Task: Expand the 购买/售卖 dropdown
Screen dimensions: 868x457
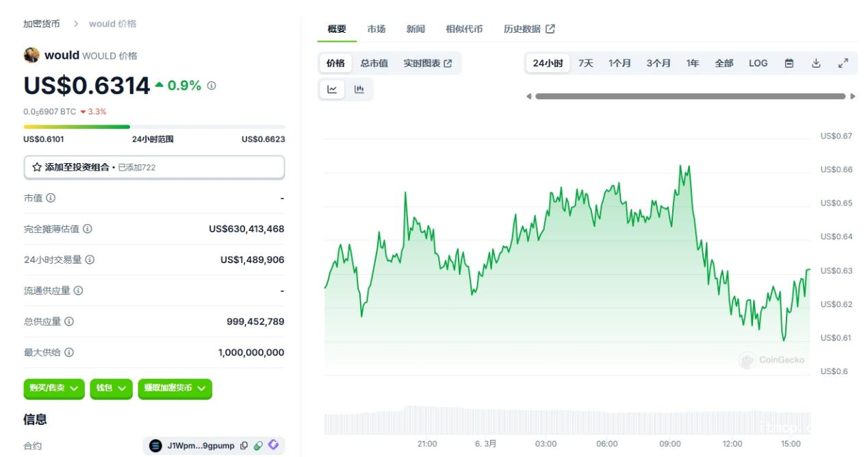Action: 54,388
